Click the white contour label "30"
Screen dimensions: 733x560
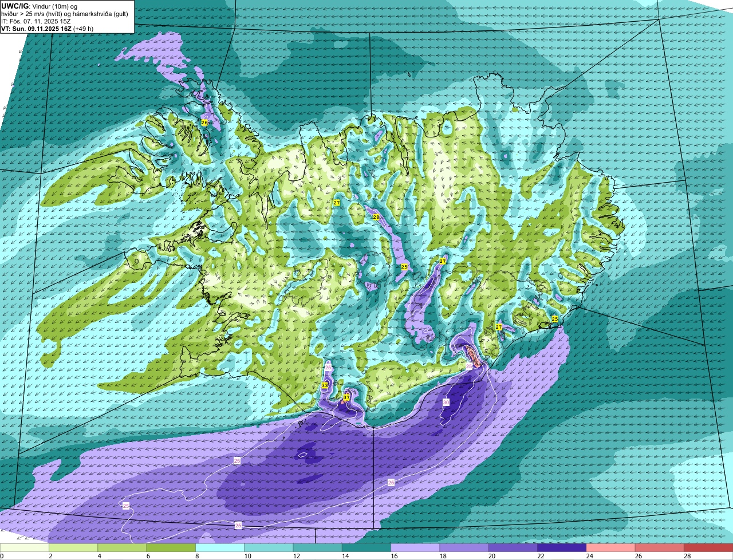point(446,403)
